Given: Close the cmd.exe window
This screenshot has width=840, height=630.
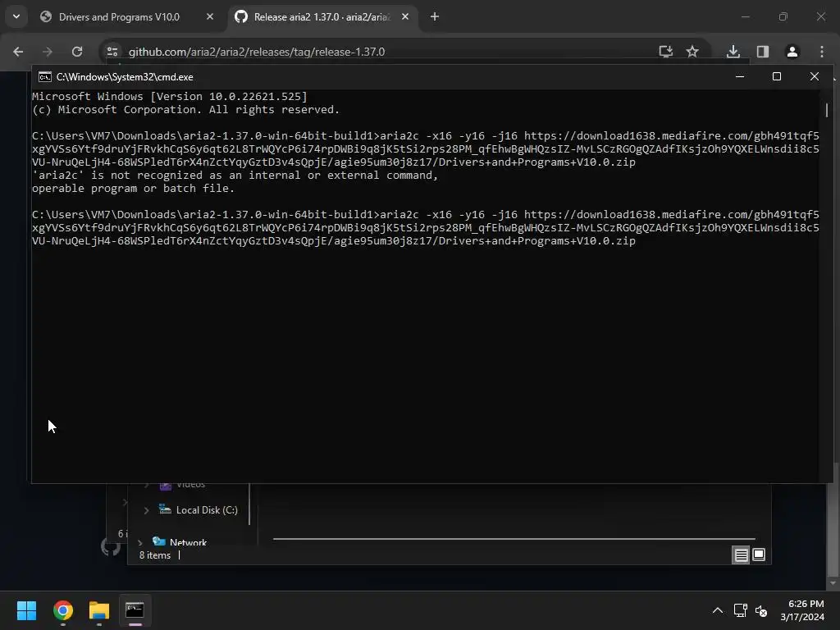Looking at the screenshot, I should tap(815, 76).
